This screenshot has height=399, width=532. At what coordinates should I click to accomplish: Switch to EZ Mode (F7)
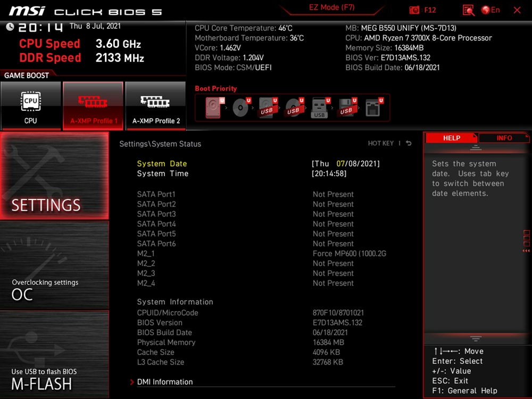click(331, 7)
